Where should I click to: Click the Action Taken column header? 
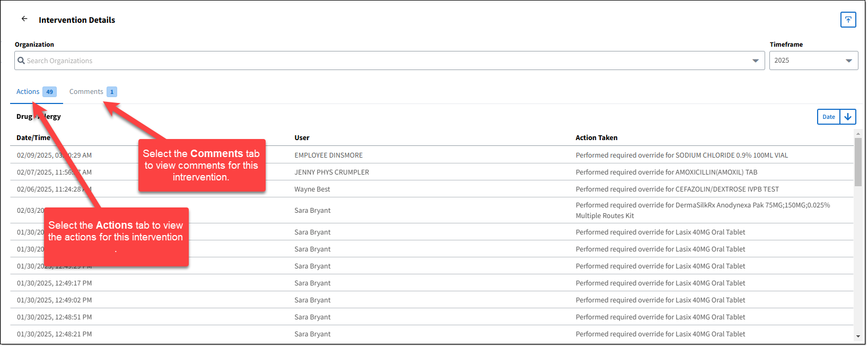pos(596,137)
